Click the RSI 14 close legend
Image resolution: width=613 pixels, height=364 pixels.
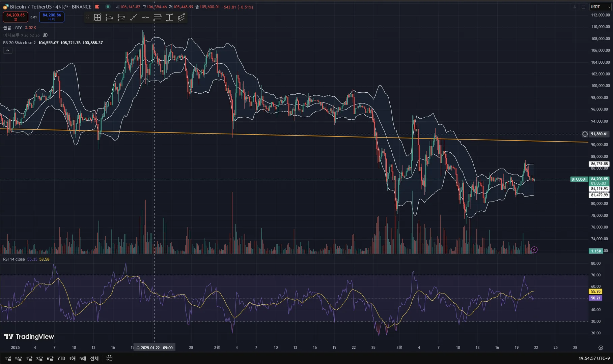(x=14, y=259)
